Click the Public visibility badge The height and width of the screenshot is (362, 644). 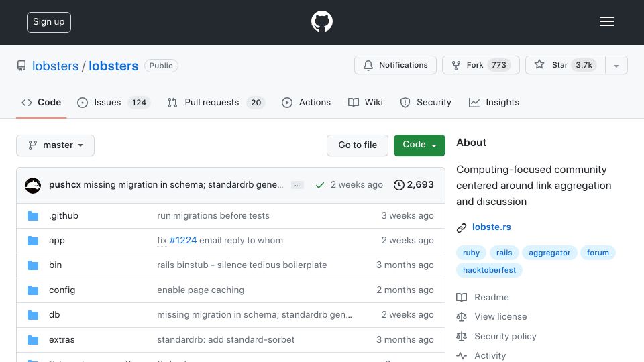(161, 66)
